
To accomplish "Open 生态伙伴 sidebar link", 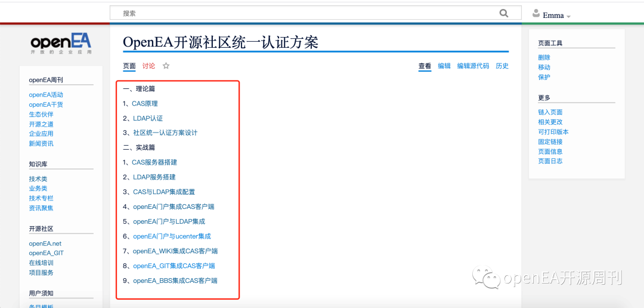I will [41, 115].
